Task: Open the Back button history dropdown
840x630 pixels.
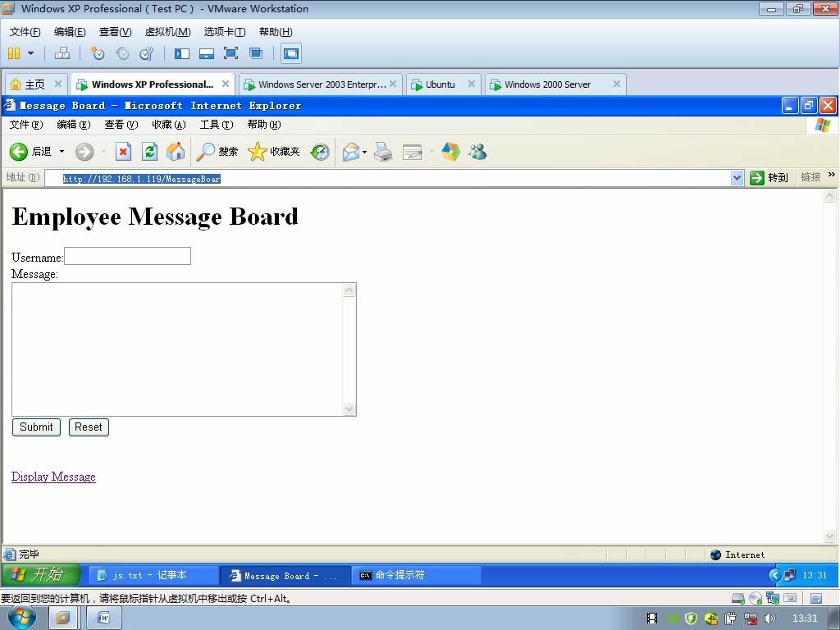Action: click(62, 152)
